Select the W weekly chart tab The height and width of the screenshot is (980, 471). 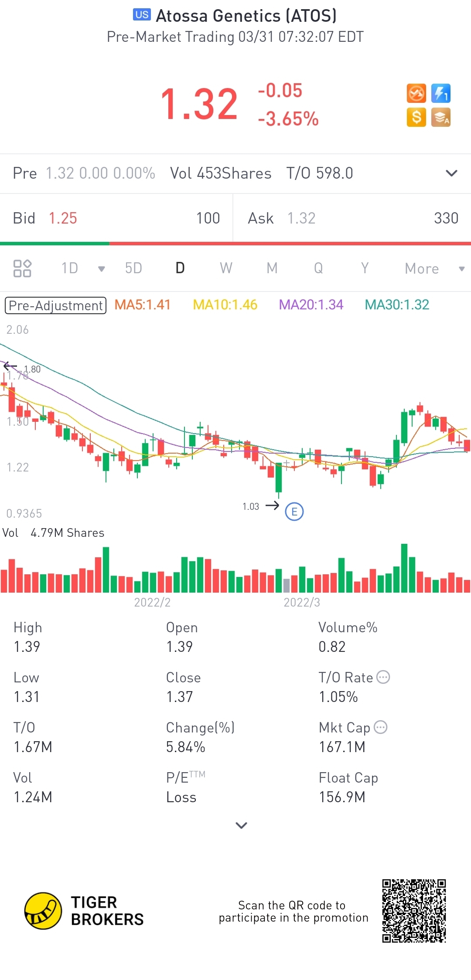pos(226,268)
